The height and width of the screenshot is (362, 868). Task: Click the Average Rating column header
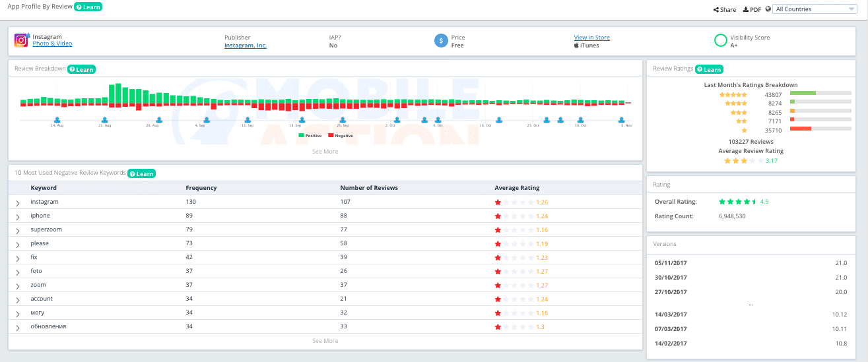pyautogui.click(x=517, y=188)
